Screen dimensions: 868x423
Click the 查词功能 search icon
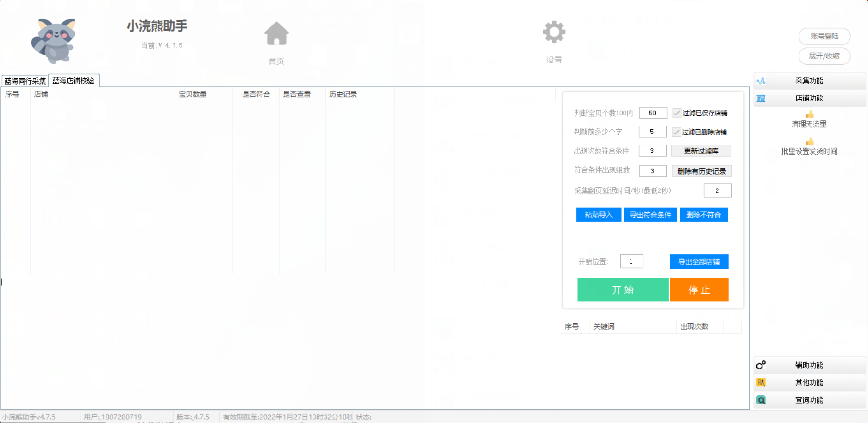click(x=761, y=400)
